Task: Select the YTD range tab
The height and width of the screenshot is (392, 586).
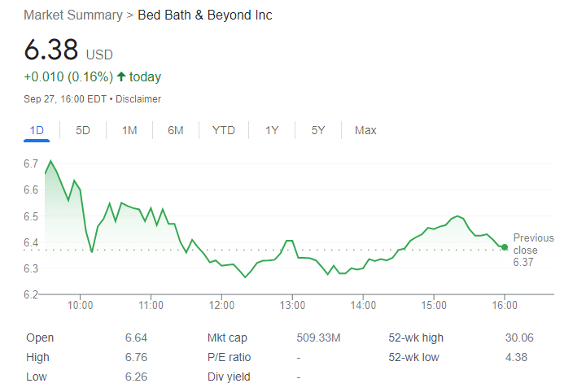Action: coord(224,130)
